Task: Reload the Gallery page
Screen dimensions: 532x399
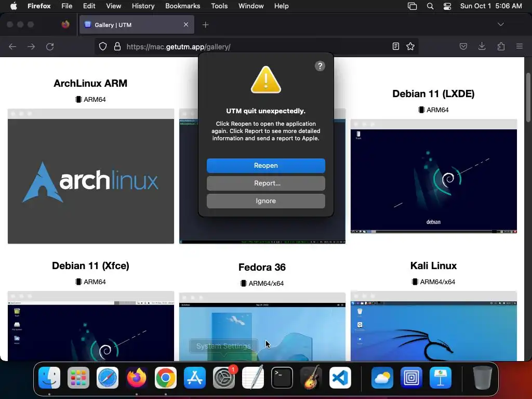Action: (50, 46)
